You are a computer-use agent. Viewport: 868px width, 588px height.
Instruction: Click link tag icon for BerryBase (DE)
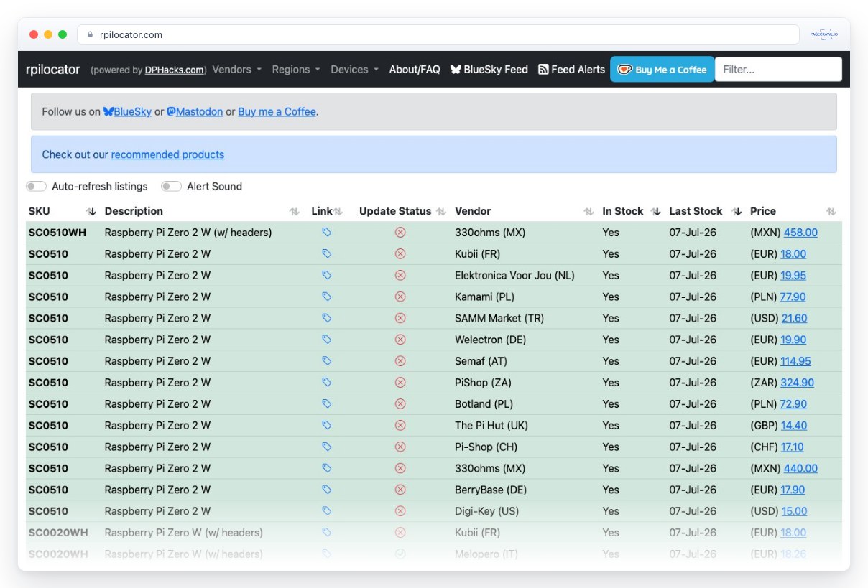pyautogui.click(x=326, y=490)
